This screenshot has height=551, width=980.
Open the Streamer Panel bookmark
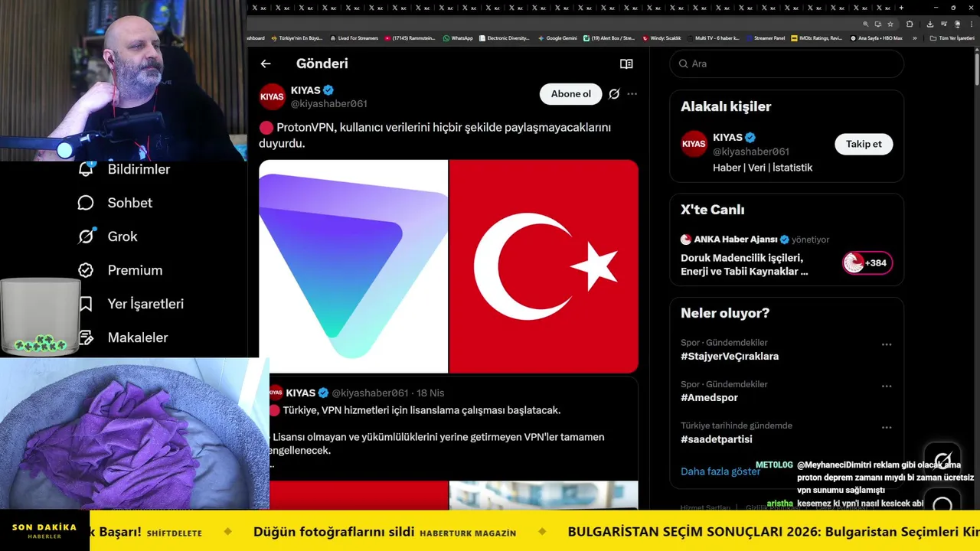click(766, 38)
